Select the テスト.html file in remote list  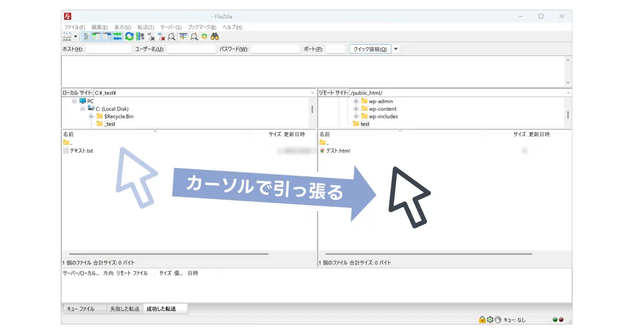(335, 151)
